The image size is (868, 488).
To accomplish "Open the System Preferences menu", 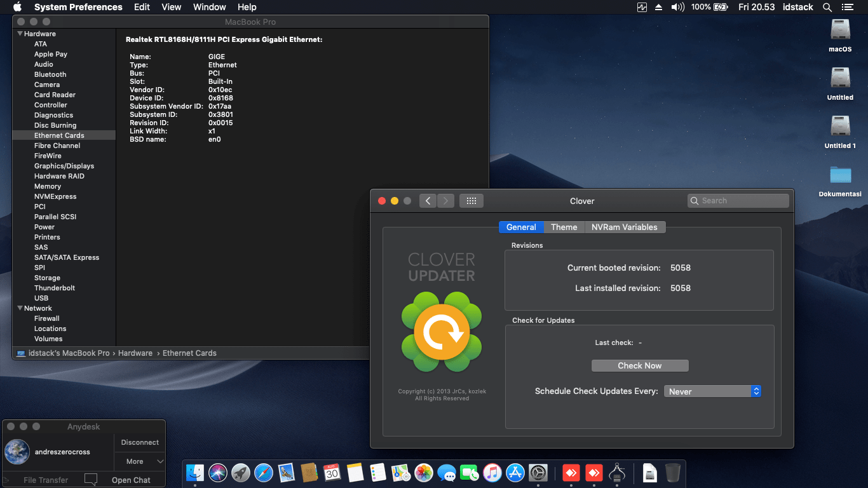I will 78,7.
